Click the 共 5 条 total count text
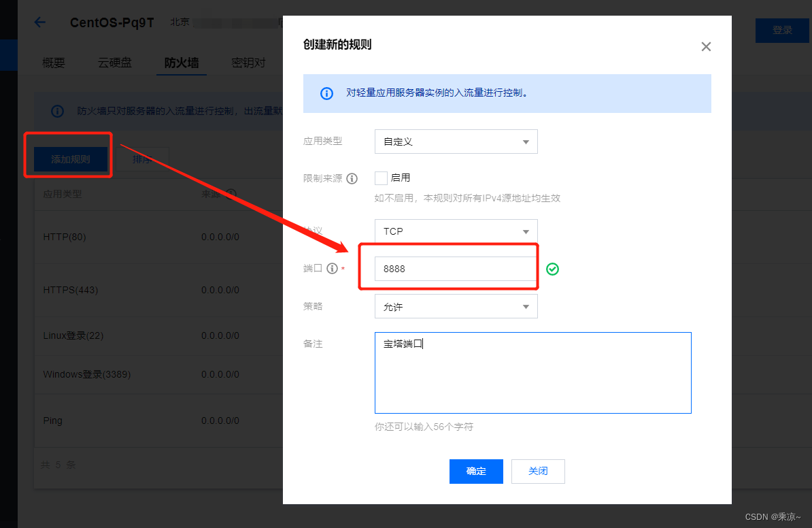Image resolution: width=812 pixels, height=528 pixels. click(x=58, y=465)
